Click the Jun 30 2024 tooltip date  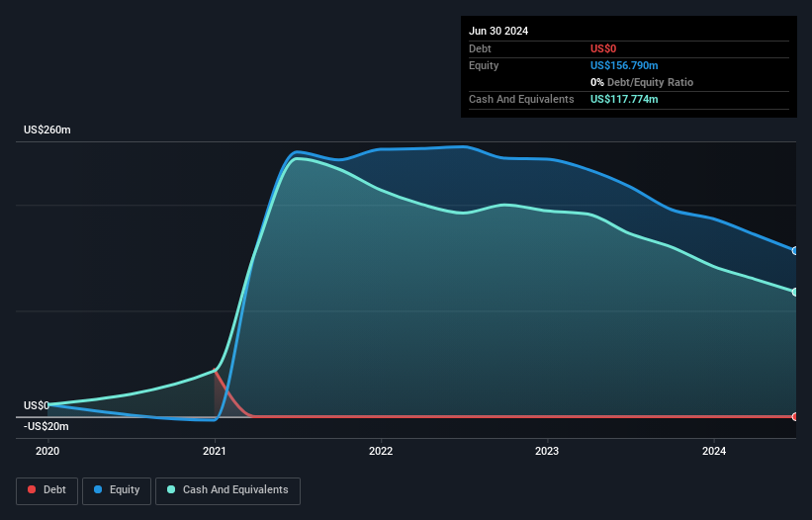coord(498,31)
